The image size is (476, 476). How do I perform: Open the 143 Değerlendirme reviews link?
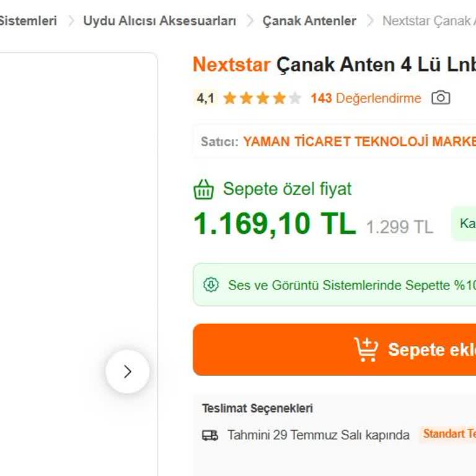click(366, 98)
